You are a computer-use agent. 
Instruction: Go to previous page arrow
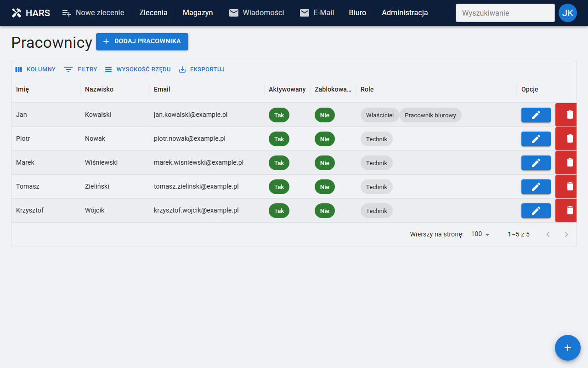coord(548,235)
